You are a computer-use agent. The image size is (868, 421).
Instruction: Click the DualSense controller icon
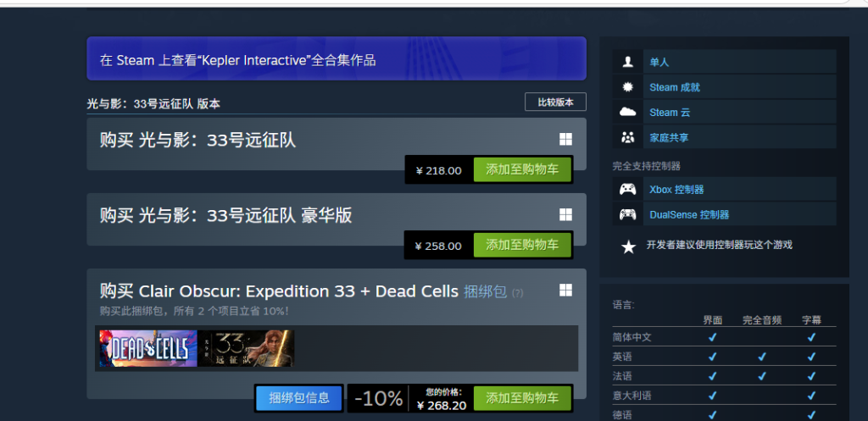[628, 214]
